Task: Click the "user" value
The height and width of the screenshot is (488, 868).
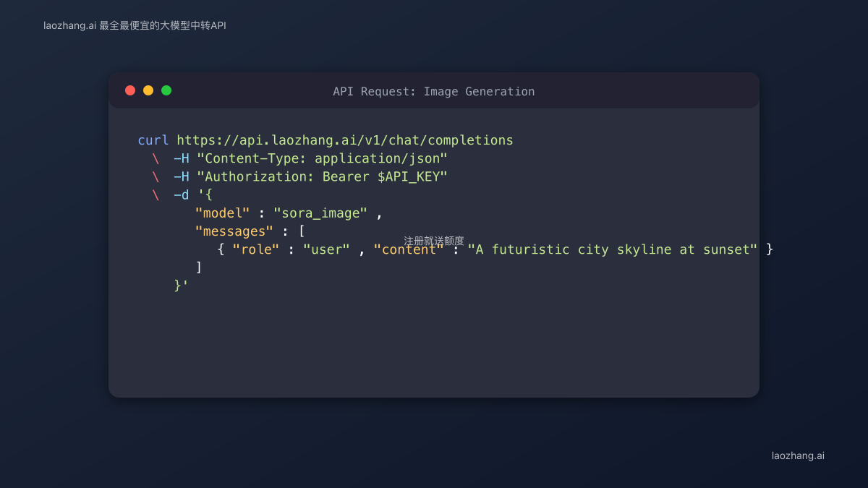Action: 326,249
